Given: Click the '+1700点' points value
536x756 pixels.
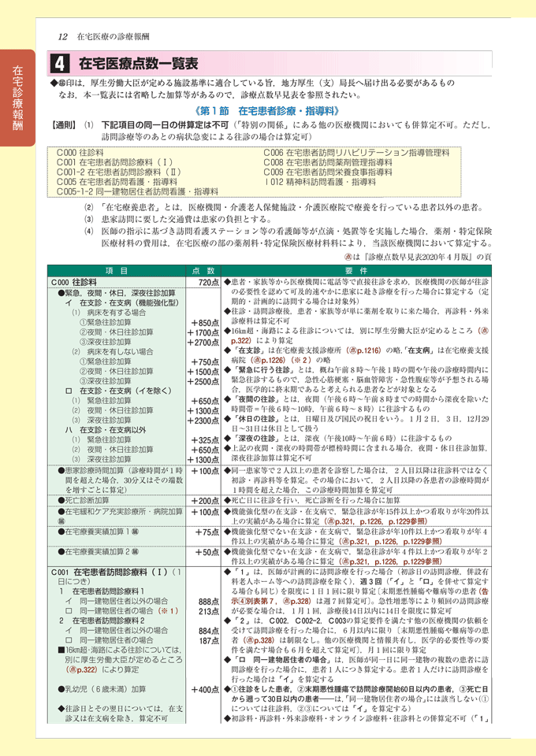Looking at the screenshot, I should (x=203, y=332).
